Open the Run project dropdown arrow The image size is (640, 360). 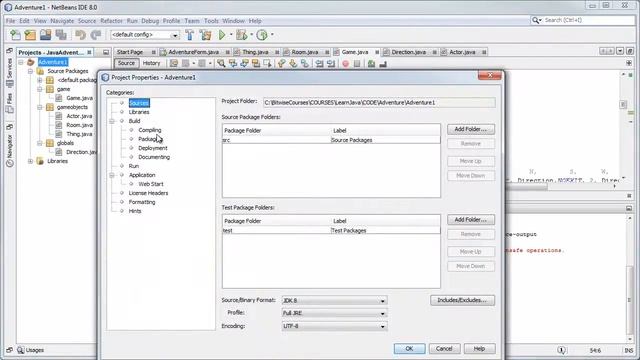tap(231, 35)
